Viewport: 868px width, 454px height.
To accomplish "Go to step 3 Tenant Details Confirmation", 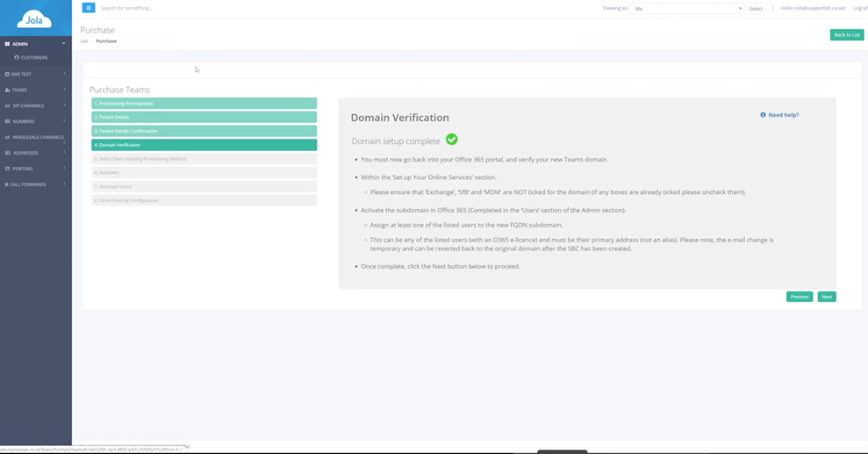I will tap(204, 131).
